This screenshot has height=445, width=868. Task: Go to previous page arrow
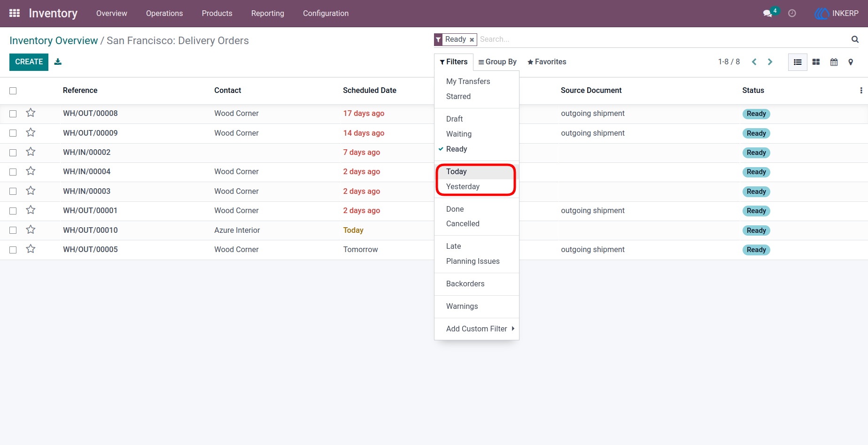click(754, 62)
